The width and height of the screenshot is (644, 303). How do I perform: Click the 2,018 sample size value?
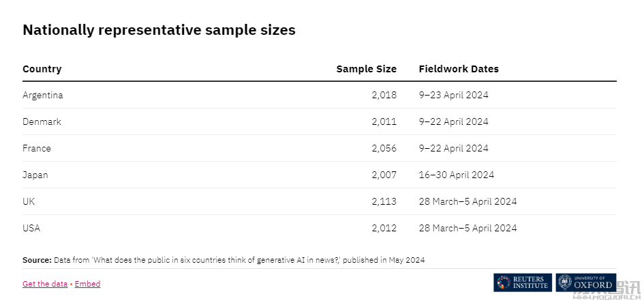384,95
